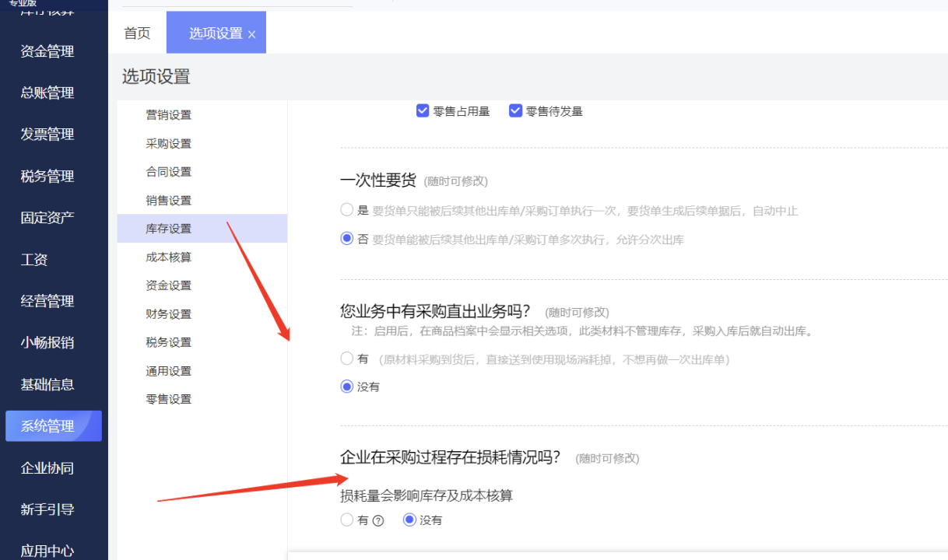948x560 pixels.
Task: Open 成本核算 in the settings list
Action: tap(168, 257)
